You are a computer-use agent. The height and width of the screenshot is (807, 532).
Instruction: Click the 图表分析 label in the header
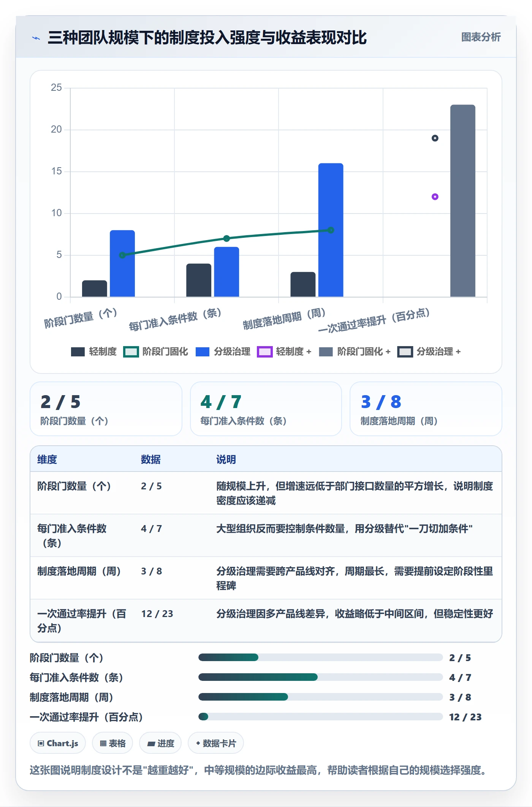click(x=481, y=37)
